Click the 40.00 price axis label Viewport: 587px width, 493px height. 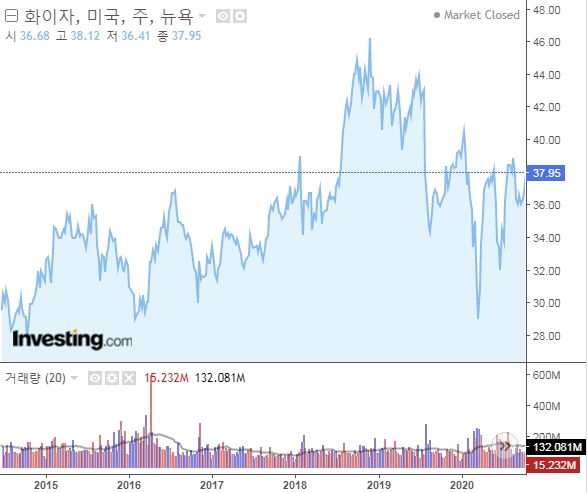[x=547, y=140]
